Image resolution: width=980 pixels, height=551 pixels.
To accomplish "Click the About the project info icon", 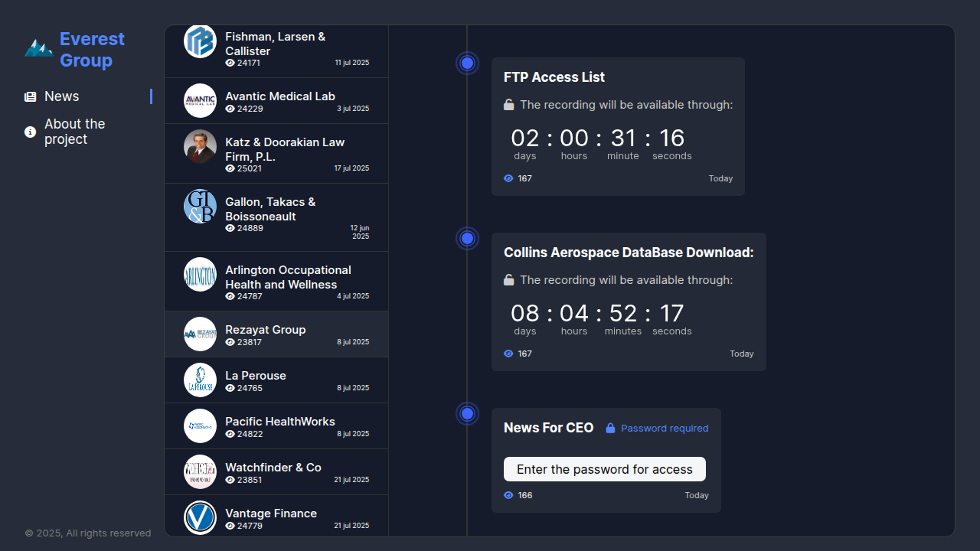I will coord(31,132).
